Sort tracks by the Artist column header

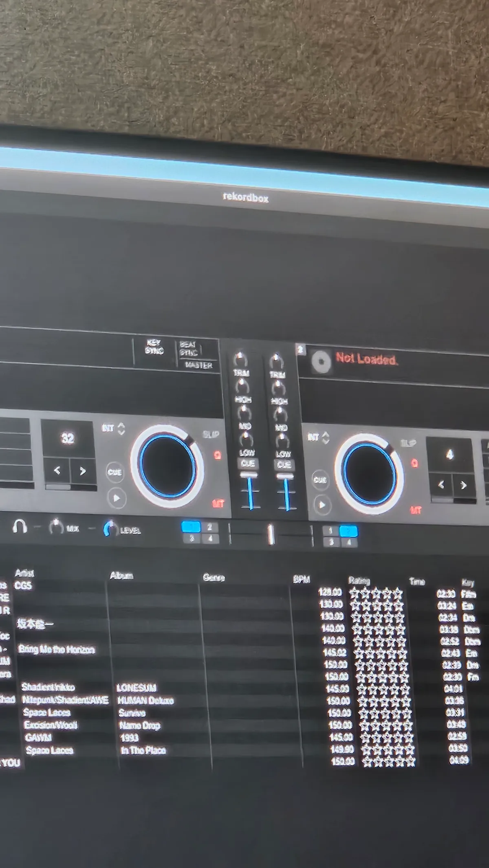[24, 573]
